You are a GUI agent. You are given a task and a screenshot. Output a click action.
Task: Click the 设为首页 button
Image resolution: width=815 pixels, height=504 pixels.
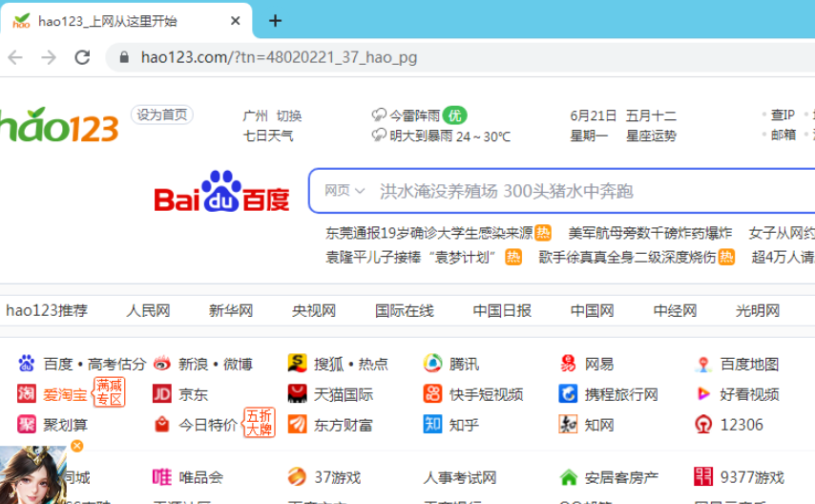tap(162, 115)
